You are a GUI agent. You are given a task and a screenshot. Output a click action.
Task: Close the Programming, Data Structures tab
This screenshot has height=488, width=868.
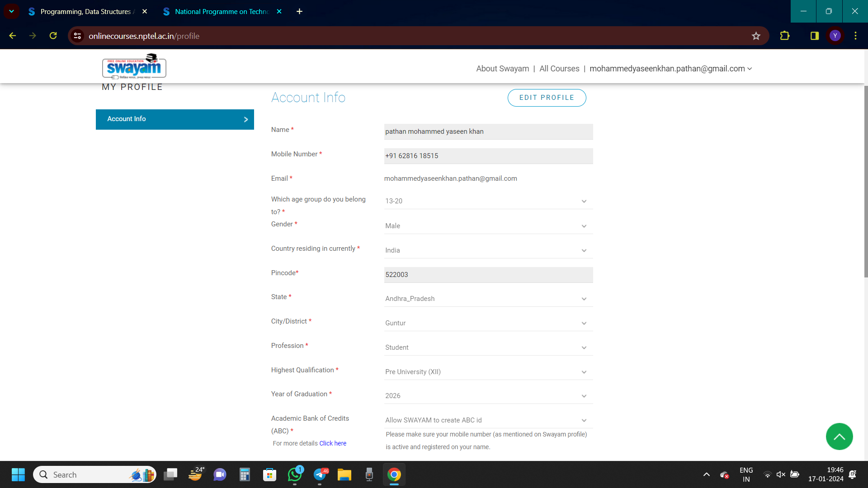145,11
